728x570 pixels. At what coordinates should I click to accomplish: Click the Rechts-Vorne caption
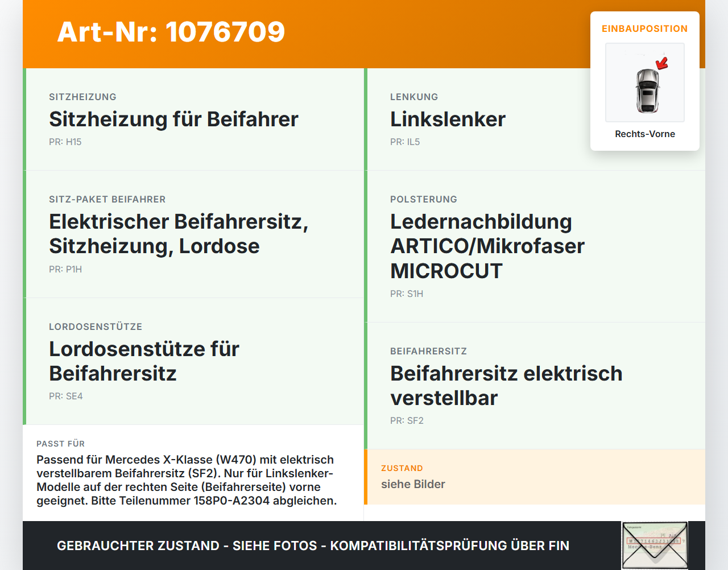tap(645, 134)
